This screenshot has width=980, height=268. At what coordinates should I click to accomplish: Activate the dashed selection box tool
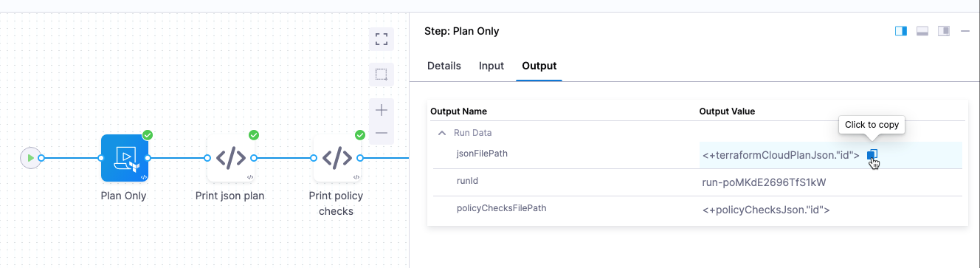(x=382, y=75)
